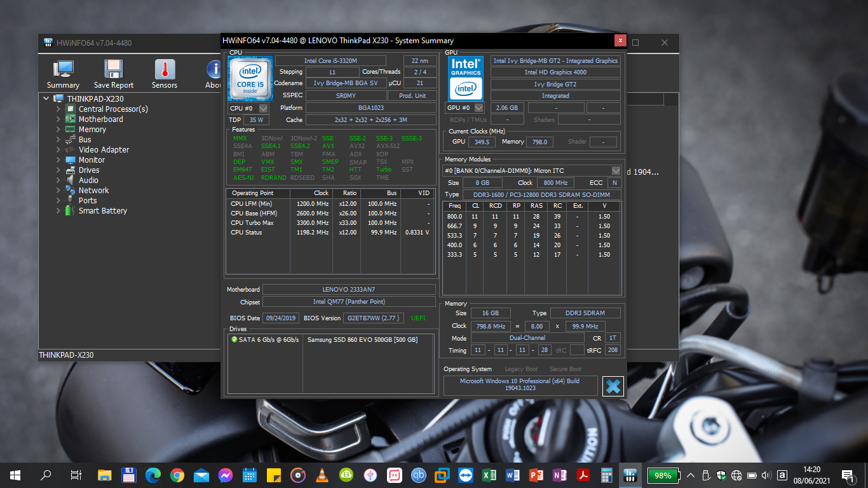The image size is (868, 488).
Task: Open TeamViewer from the taskbar
Action: pos(466,475)
